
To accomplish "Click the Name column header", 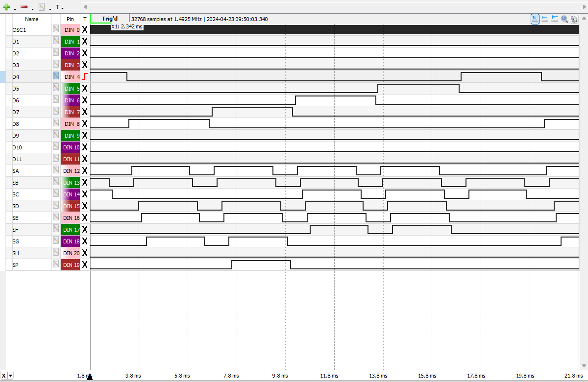I will click(x=32, y=19).
